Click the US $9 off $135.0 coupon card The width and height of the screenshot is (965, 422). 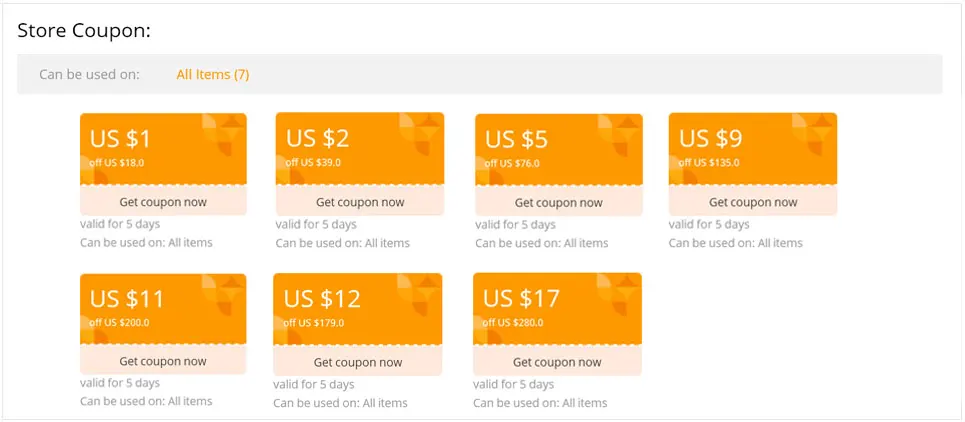pyautogui.click(x=735, y=148)
